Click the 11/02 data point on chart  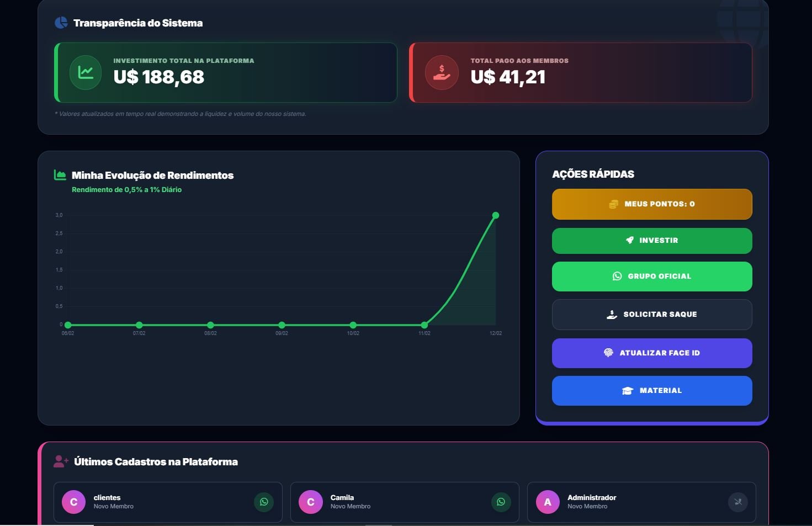pos(424,325)
